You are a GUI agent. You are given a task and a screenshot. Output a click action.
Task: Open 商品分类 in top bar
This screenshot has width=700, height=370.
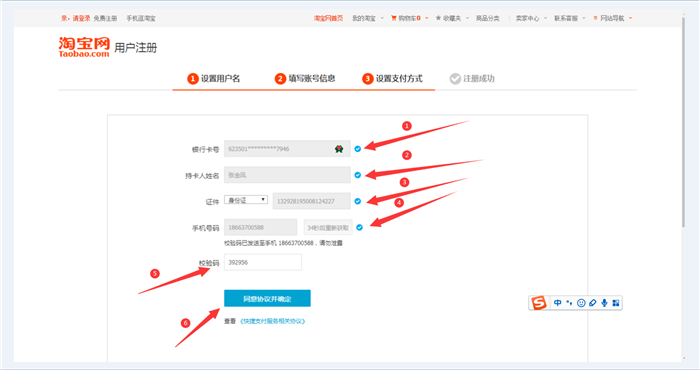488,18
